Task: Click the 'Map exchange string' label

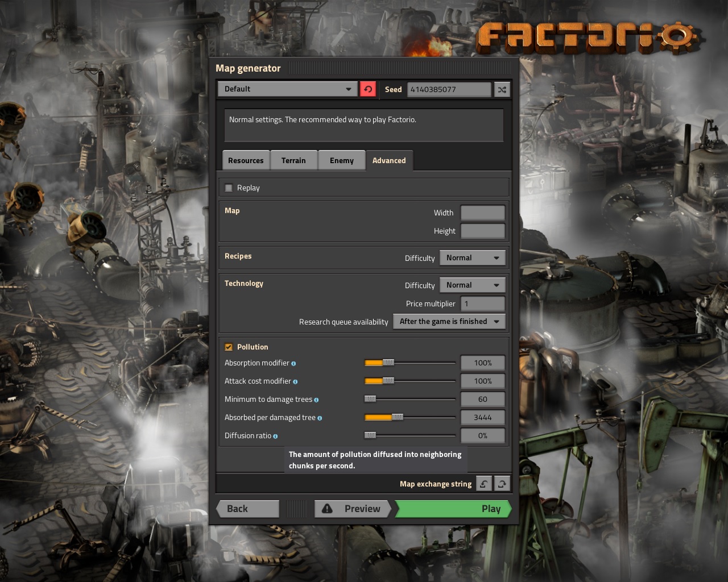Action: point(436,484)
